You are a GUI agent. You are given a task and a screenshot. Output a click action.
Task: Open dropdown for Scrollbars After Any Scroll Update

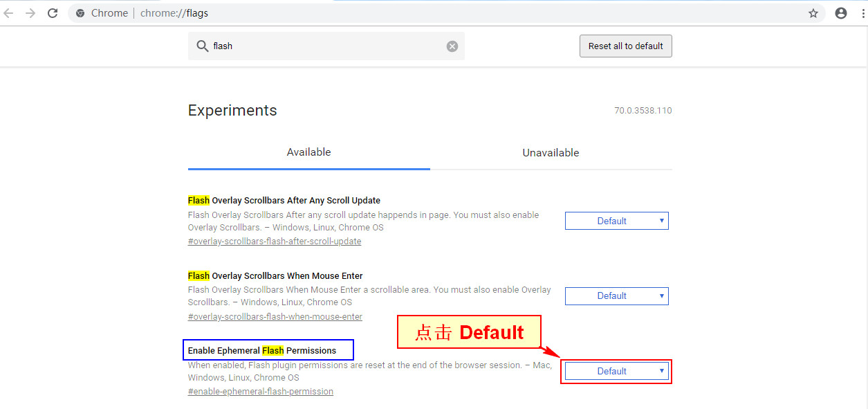point(617,221)
